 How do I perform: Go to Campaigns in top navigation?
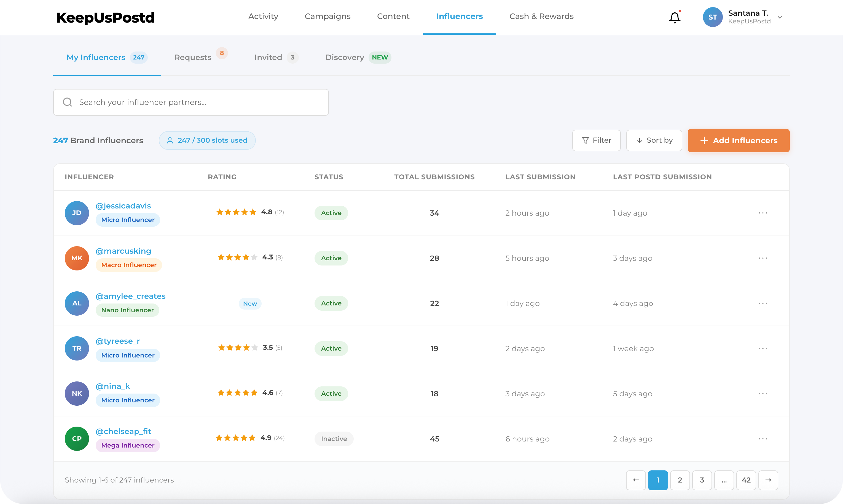pyautogui.click(x=327, y=16)
